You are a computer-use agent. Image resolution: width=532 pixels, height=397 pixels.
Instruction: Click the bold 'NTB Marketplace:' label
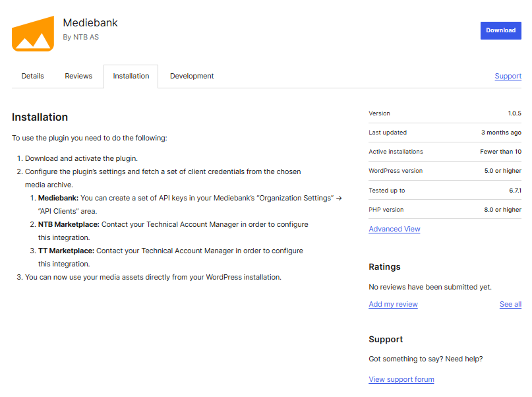coord(69,224)
